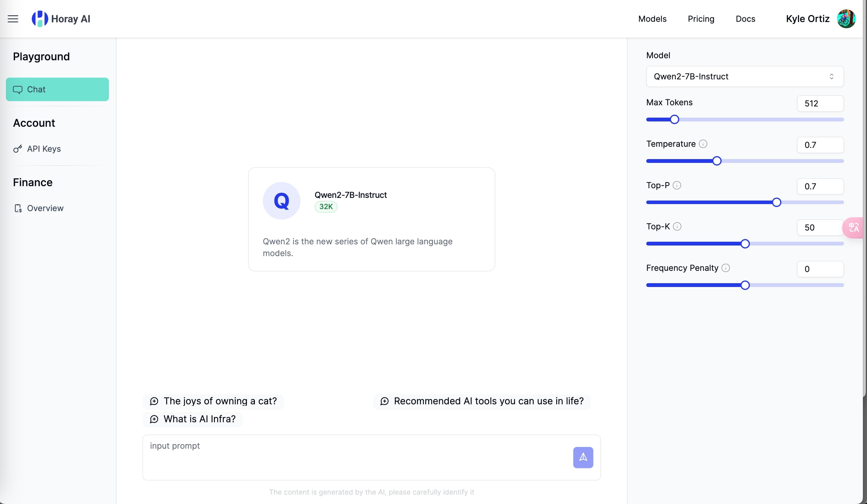Image resolution: width=867 pixels, height=504 pixels.
Task: Click the Temperature slider handle
Action: [717, 161]
